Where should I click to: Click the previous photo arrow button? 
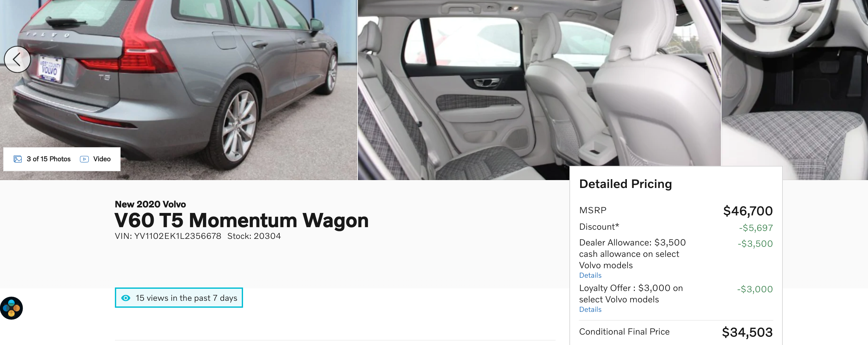coord(17,59)
